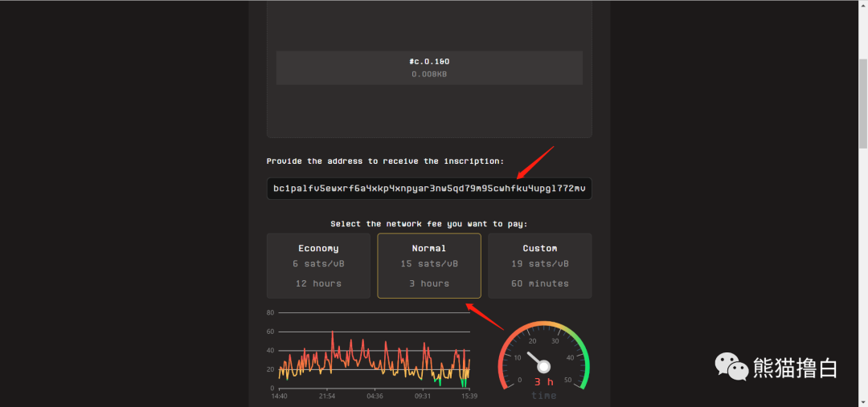Click the '04:36' chart time label
This screenshot has height=407, width=868.
(x=375, y=396)
